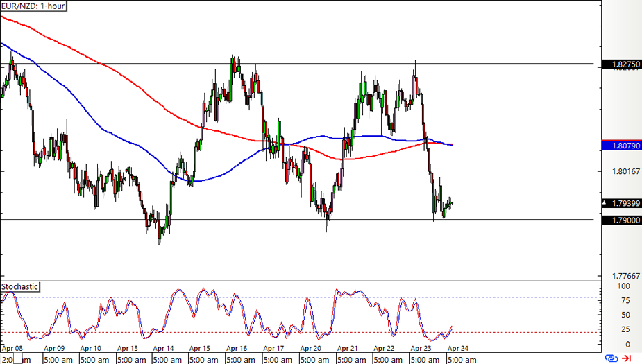Select the 1.82750 resistance price label
Viewport: 642px width, 364px height.
click(621, 64)
